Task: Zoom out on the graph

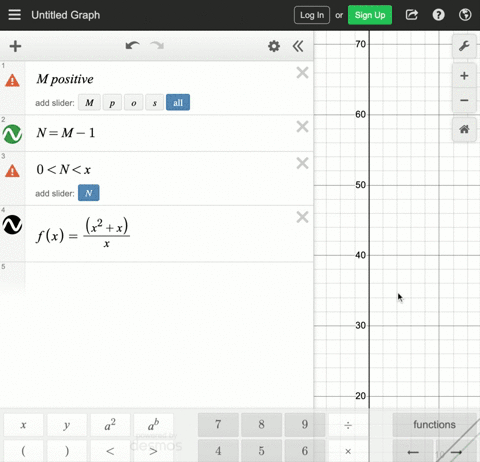Action: coord(464,100)
